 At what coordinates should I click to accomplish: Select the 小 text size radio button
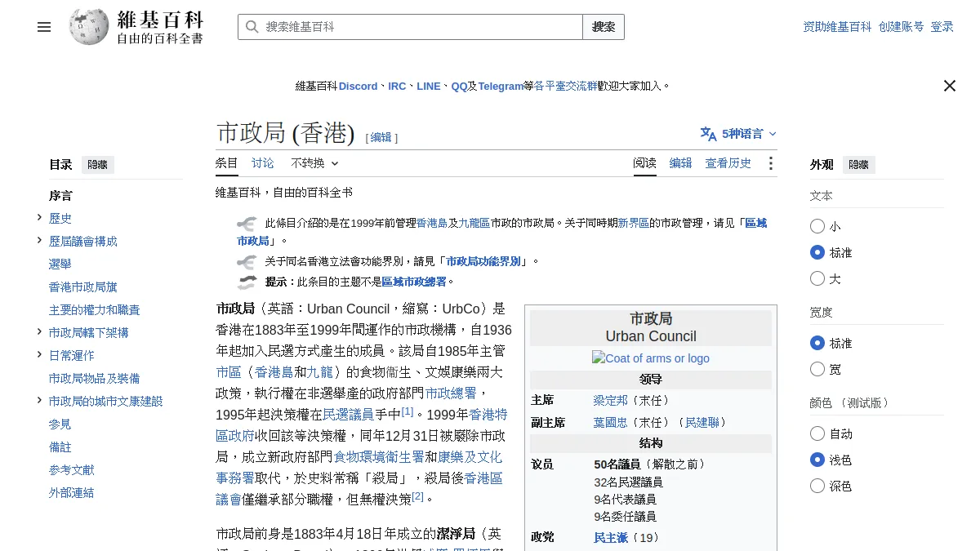[817, 226]
